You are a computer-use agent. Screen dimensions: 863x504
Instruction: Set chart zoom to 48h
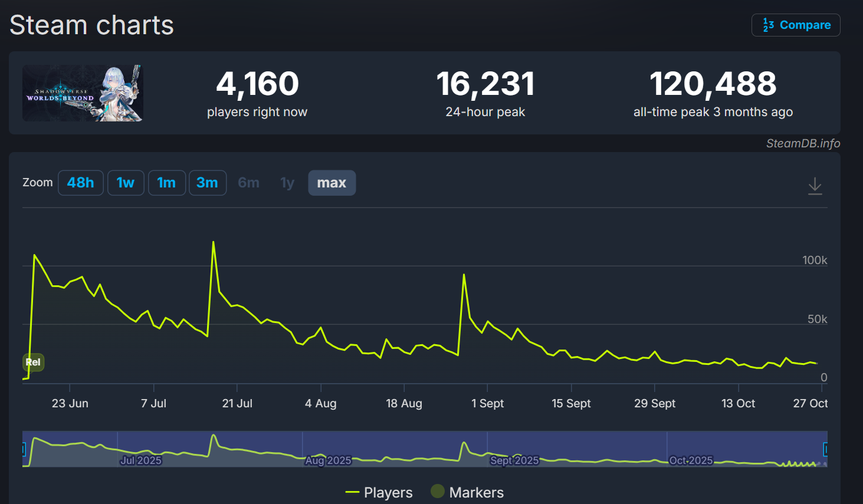coord(81,183)
